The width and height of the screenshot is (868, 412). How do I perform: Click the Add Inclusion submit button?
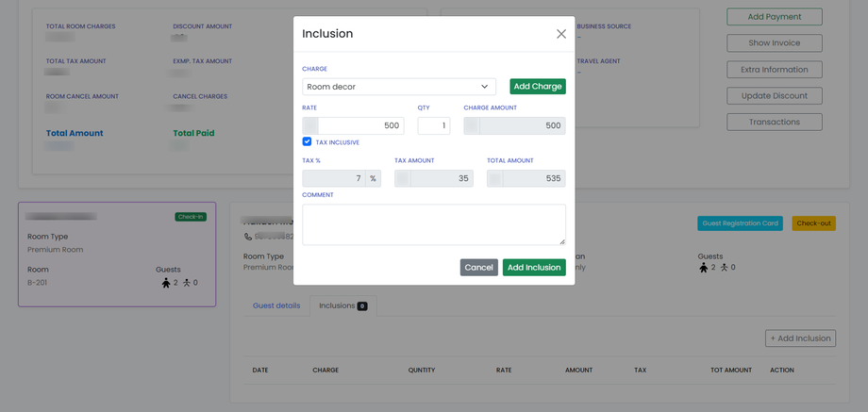point(534,268)
